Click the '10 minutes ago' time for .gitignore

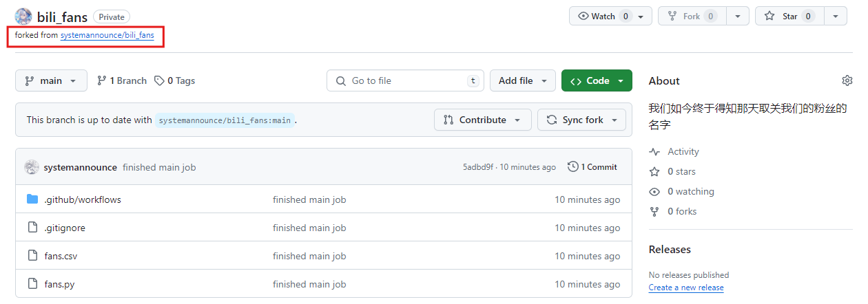(x=587, y=228)
